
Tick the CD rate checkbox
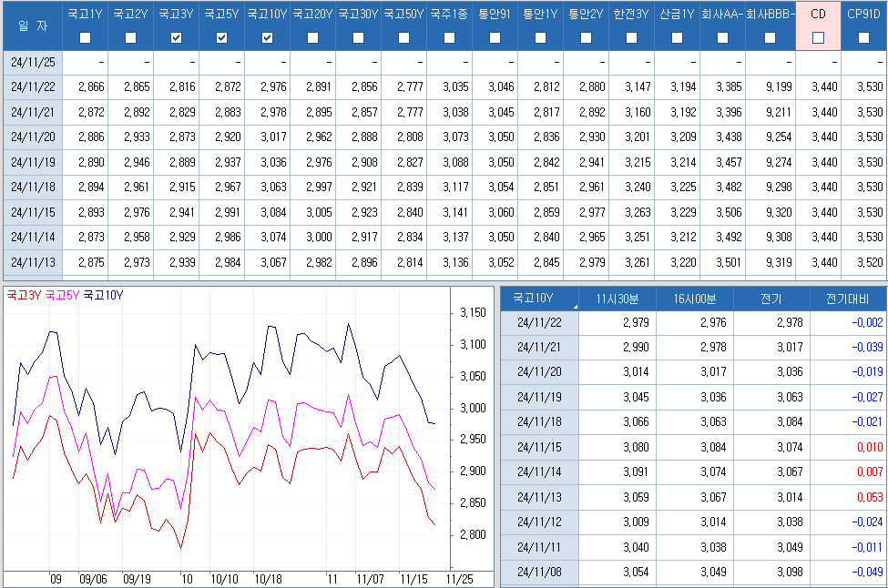(818, 37)
